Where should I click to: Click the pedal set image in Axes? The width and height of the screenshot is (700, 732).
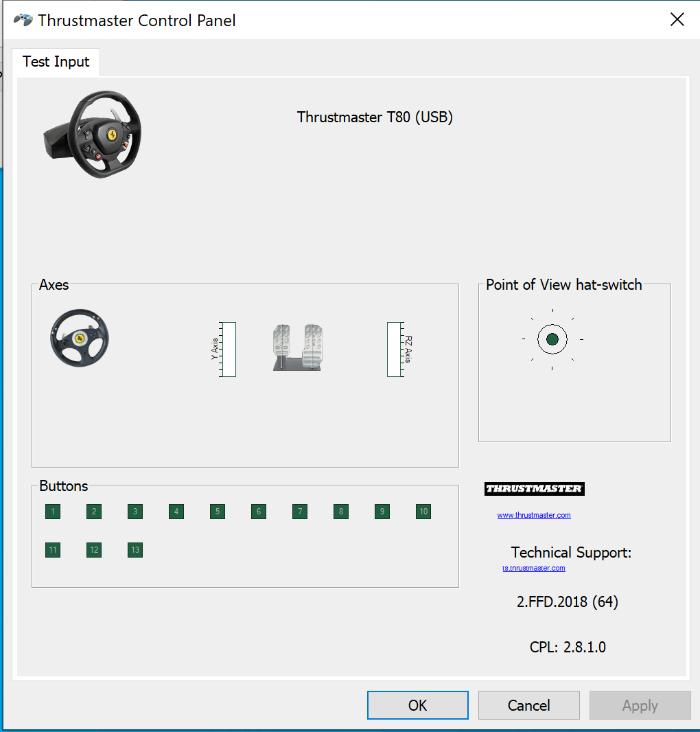298,347
